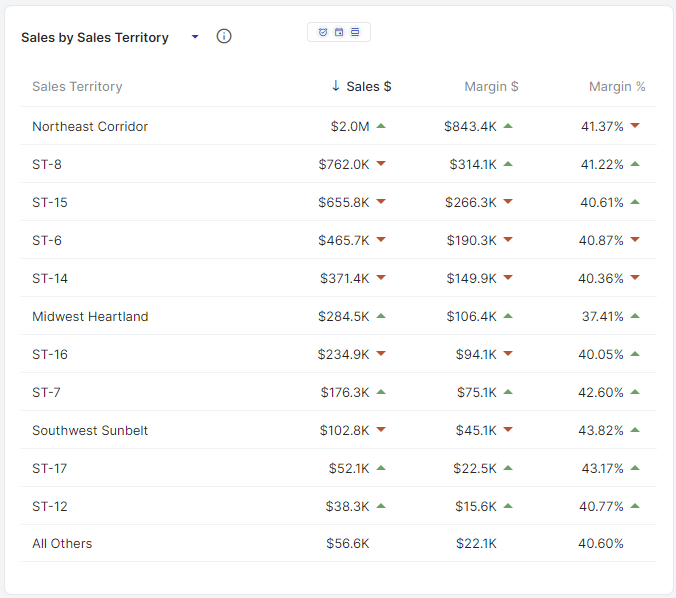The height and width of the screenshot is (598, 676).
Task: Click the green up arrow beside $843.4K
Action: 508,126
